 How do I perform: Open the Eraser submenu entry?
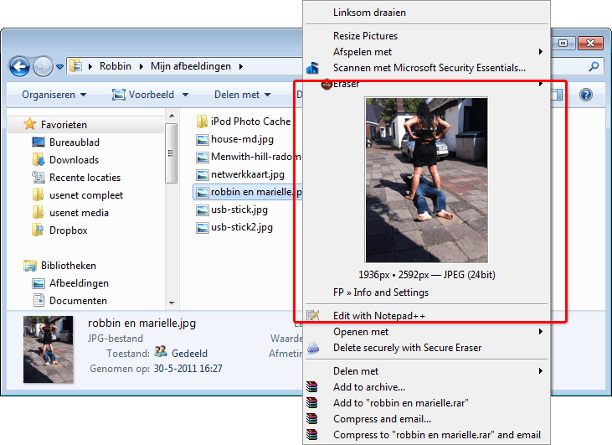point(426,84)
